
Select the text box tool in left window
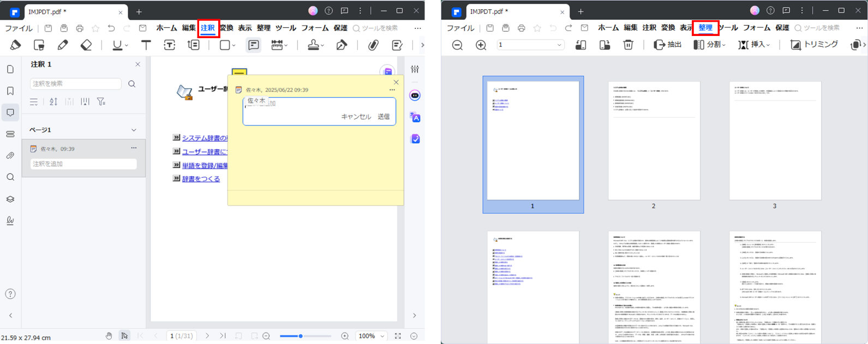[x=170, y=45]
